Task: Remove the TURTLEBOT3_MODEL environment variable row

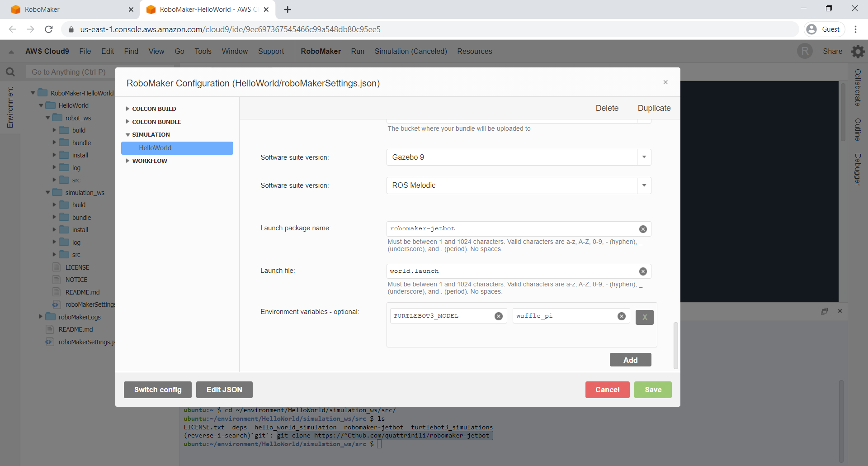Action: pyautogui.click(x=645, y=317)
